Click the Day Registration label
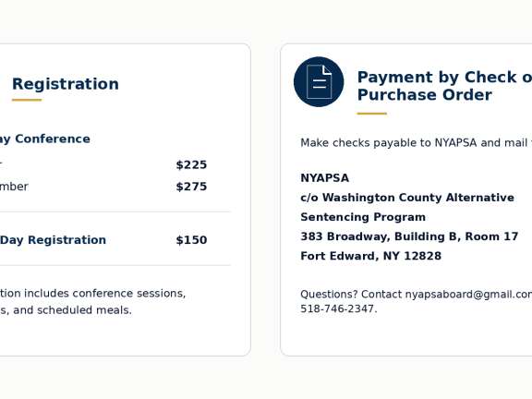This screenshot has height=399, width=532. 53,240
